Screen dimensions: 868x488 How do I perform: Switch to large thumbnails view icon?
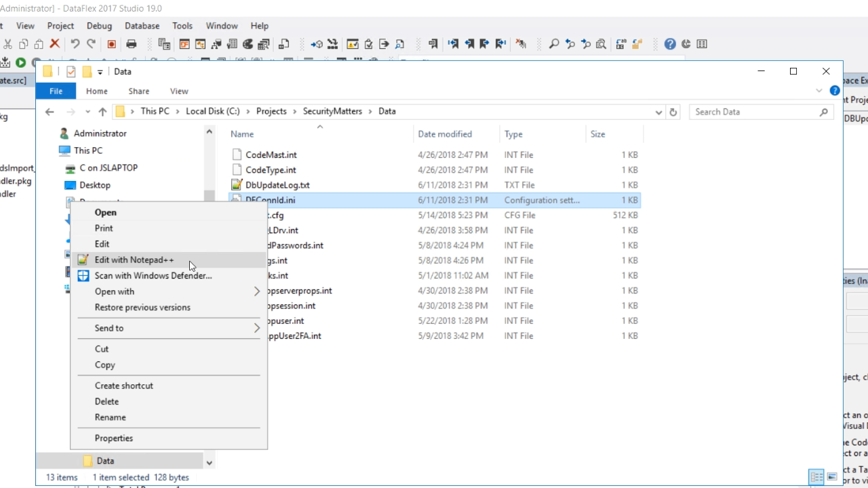832,477
